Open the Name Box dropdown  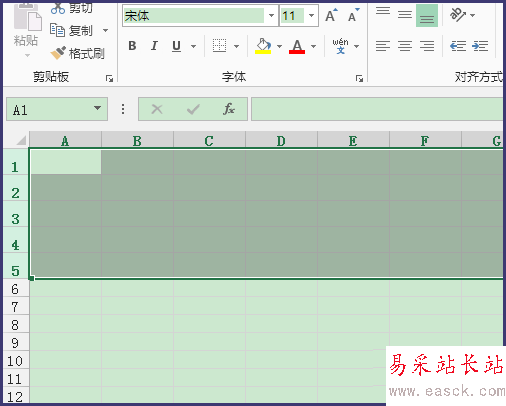tap(97, 108)
